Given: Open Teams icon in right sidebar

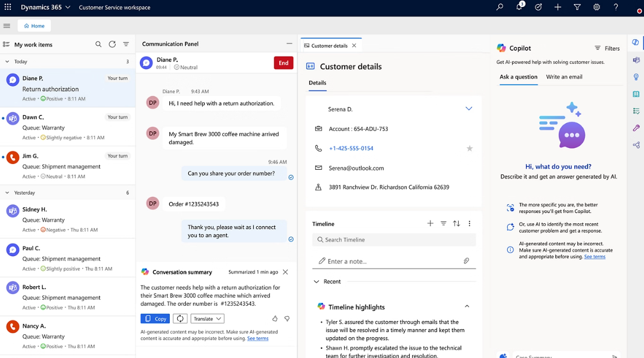Looking at the screenshot, I should (636, 60).
